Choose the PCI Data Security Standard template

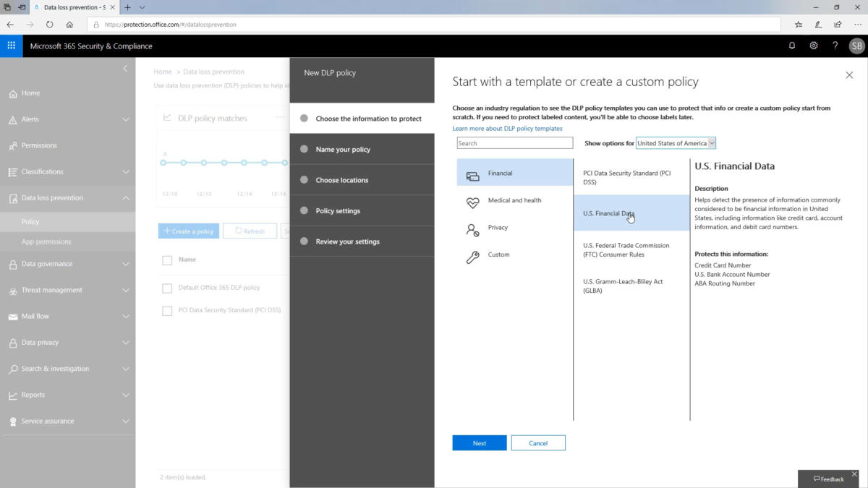(x=631, y=177)
